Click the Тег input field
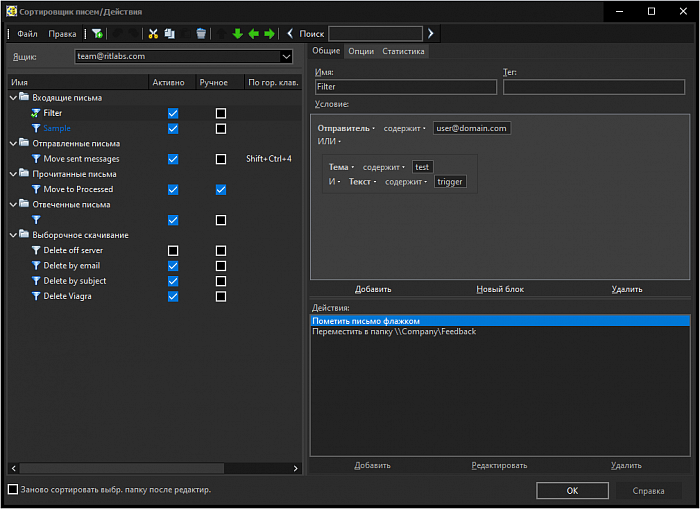 tap(594, 87)
